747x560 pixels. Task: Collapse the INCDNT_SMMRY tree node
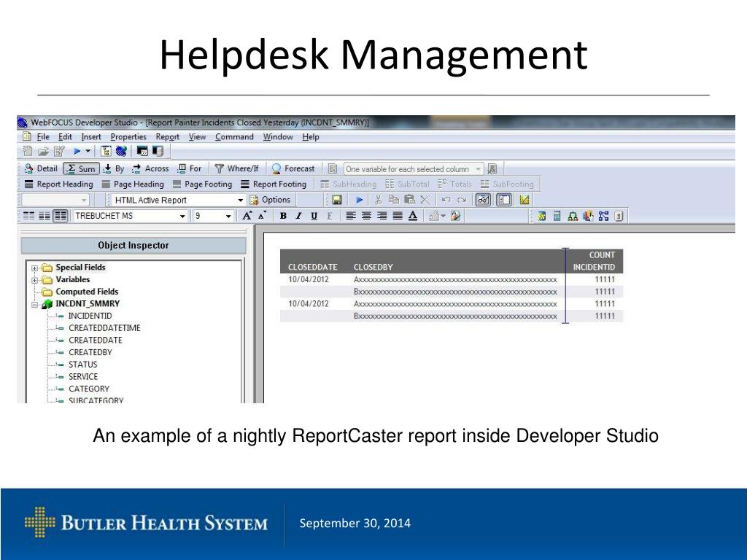34,304
